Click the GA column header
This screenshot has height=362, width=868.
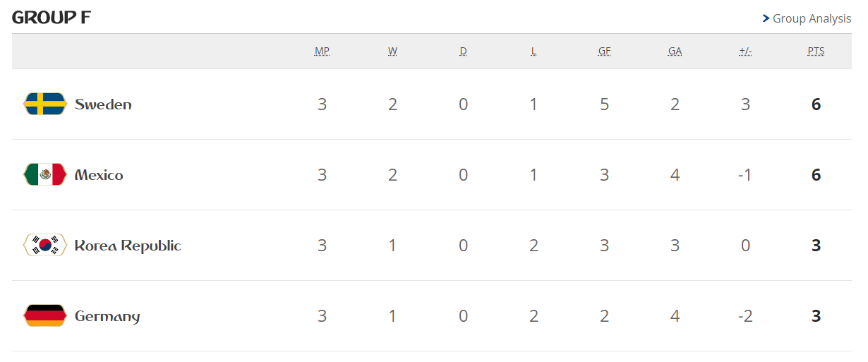click(x=675, y=52)
